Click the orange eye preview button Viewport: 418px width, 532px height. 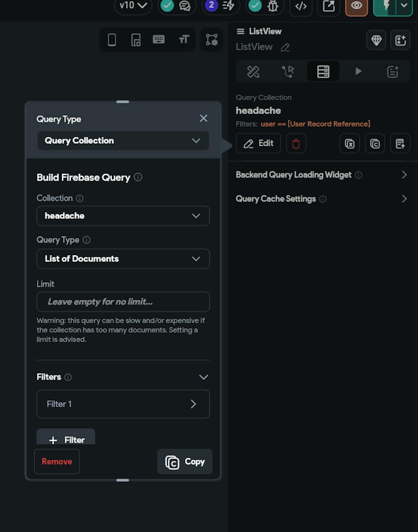[x=357, y=6]
